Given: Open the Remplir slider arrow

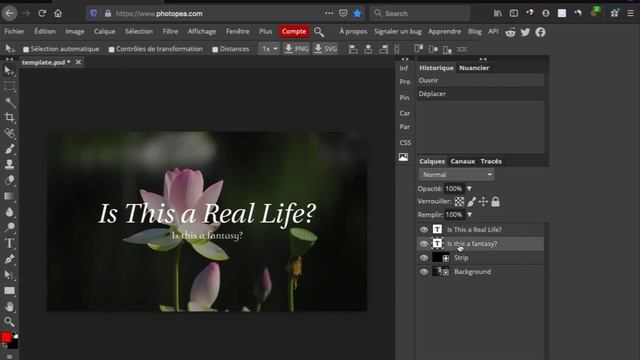Looking at the screenshot, I should tap(470, 215).
